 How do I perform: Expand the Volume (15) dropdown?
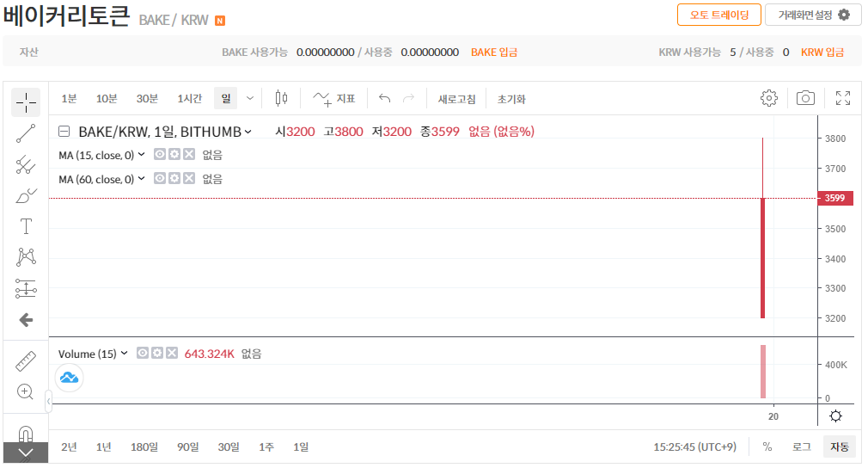(x=125, y=354)
